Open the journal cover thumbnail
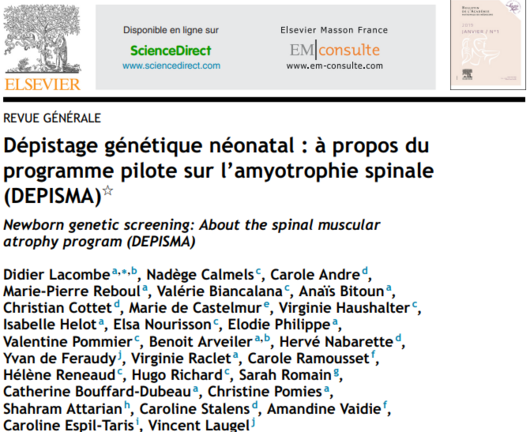 (488, 45)
